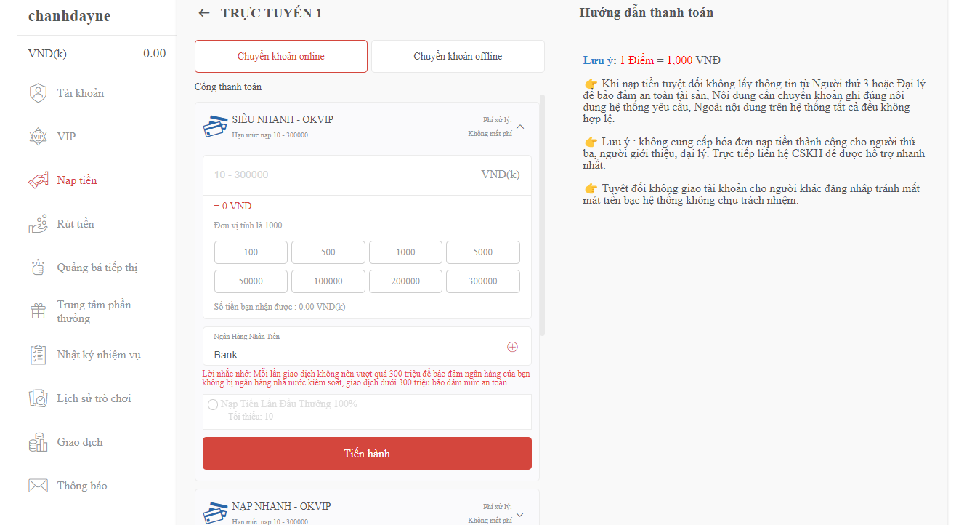Click the Lịch sử trò chơi icon
980x525 pixels.
(38, 398)
